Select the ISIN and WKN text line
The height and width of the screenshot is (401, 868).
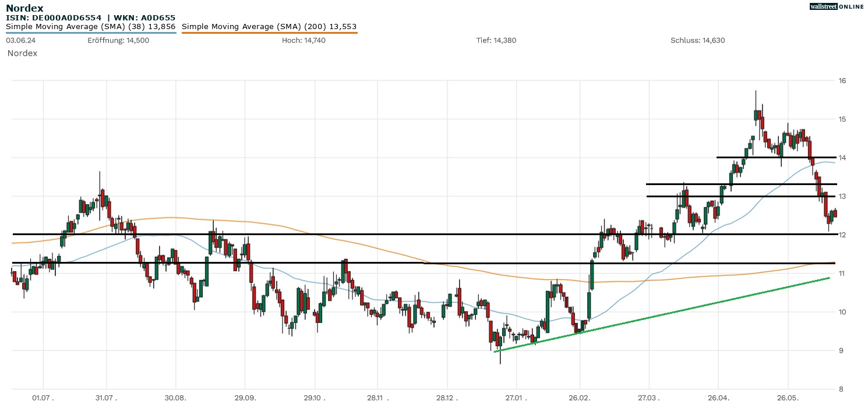click(90, 17)
